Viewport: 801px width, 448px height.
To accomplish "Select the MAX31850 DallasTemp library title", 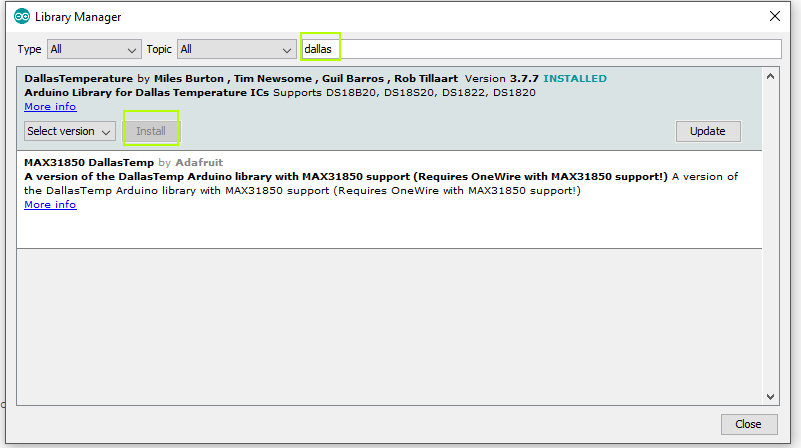I will point(89,162).
